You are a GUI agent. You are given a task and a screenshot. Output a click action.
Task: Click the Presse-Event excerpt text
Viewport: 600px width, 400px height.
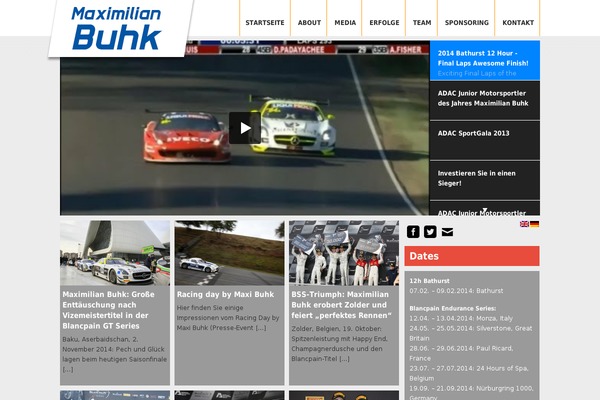tap(228, 318)
